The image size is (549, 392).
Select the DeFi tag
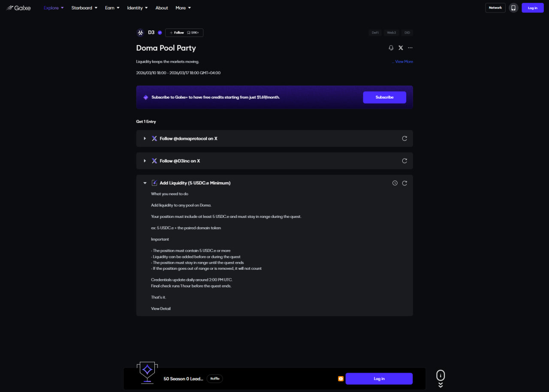(375, 33)
